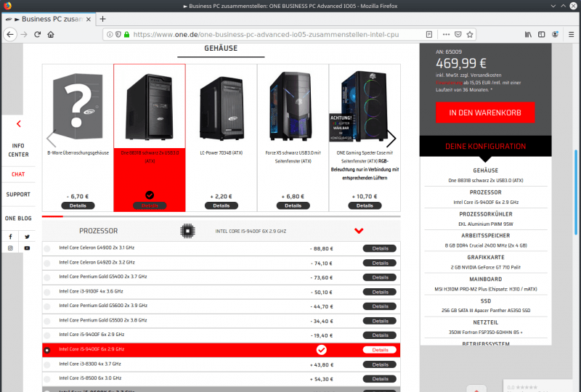Reload the current page

point(38,34)
